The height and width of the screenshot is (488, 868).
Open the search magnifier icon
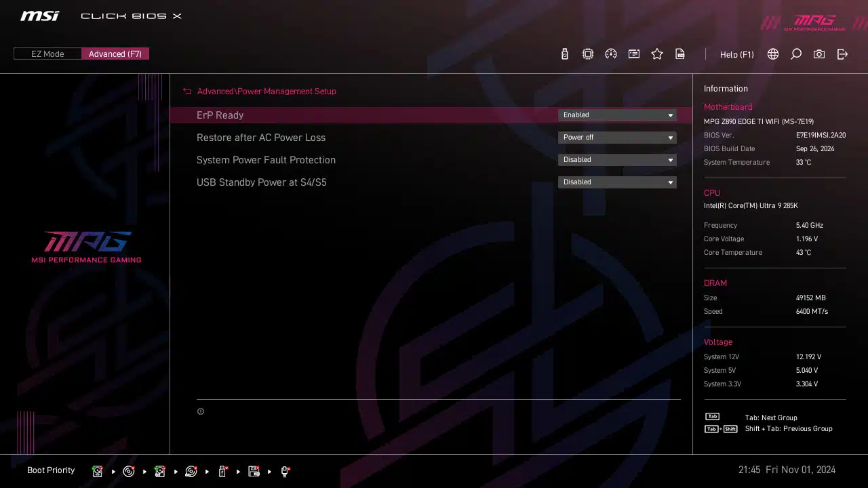(796, 54)
